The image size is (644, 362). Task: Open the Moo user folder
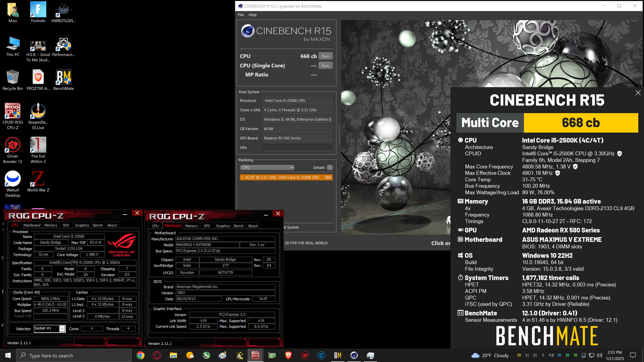pos(13,13)
